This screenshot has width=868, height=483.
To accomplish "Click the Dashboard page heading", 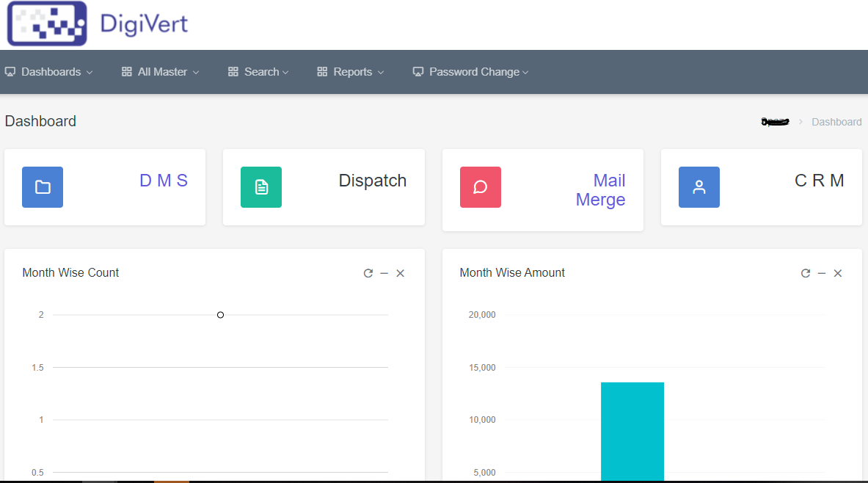I will [x=40, y=121].
